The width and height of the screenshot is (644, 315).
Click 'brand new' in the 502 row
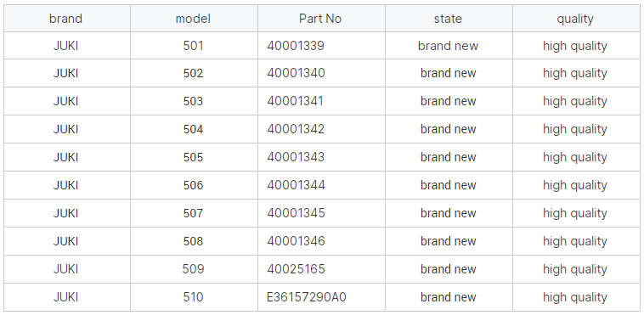(x=448, y=73)
